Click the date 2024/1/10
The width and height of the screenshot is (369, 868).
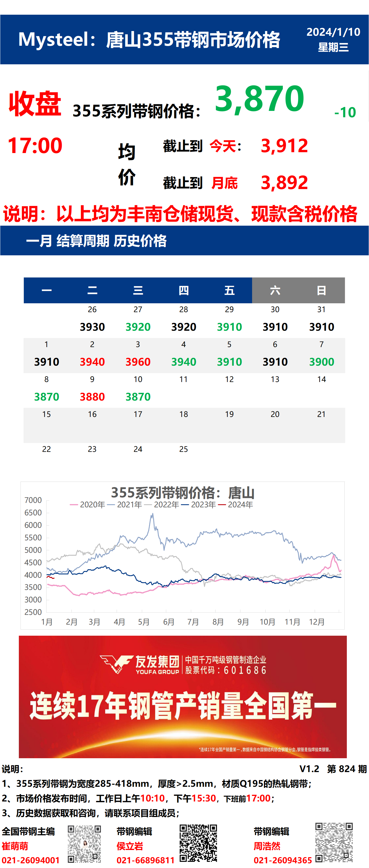point(333,32)
